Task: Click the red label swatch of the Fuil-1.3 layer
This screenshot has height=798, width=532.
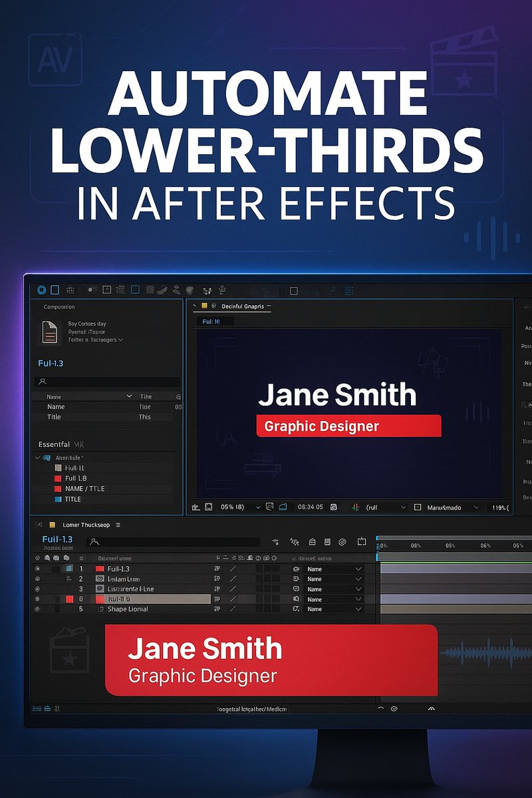Action: point(100,569)
